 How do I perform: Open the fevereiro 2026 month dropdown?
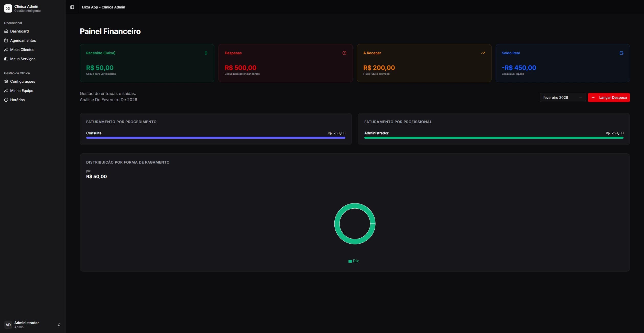[x=563, y=98]
